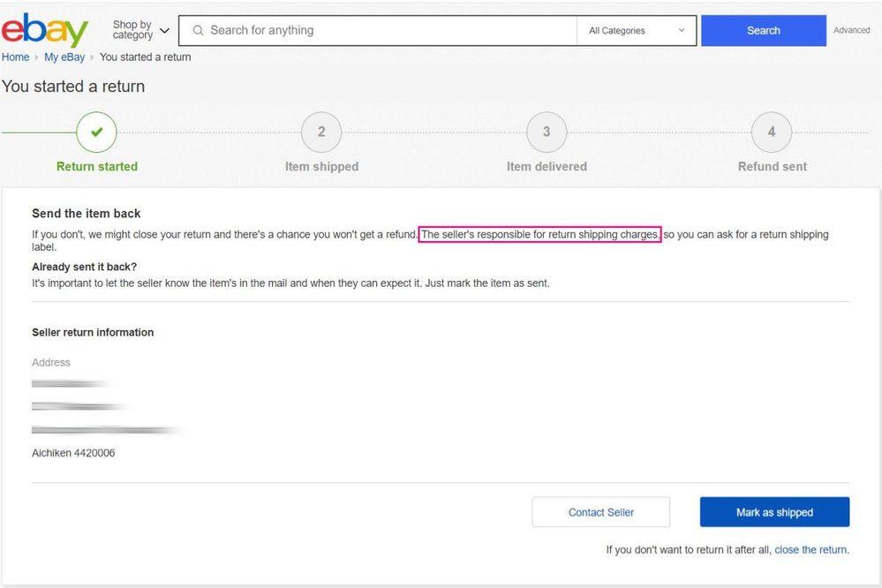Focus the Search for anything field
This screenshot has width=882, height=588.
click(378, 30)
